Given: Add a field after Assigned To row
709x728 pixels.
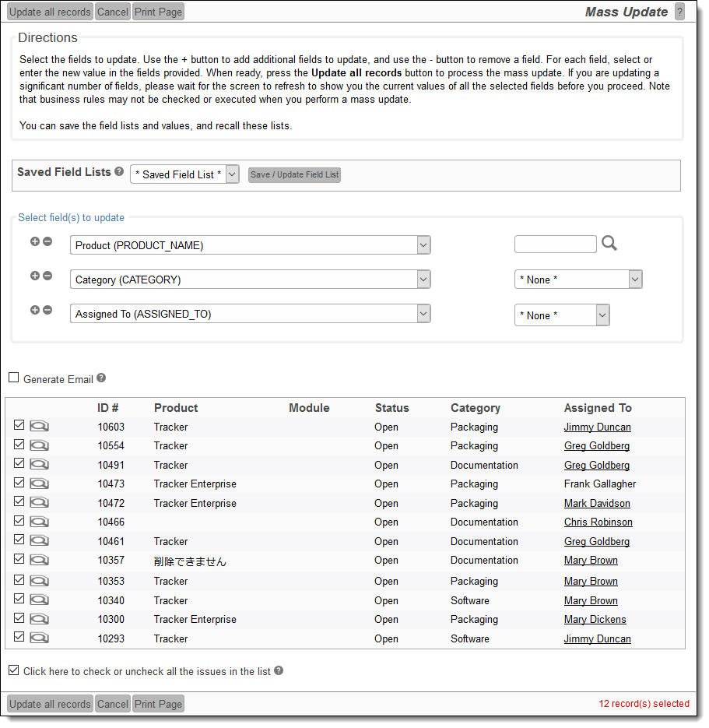Looking at the screenshot, I should [35, 310].
